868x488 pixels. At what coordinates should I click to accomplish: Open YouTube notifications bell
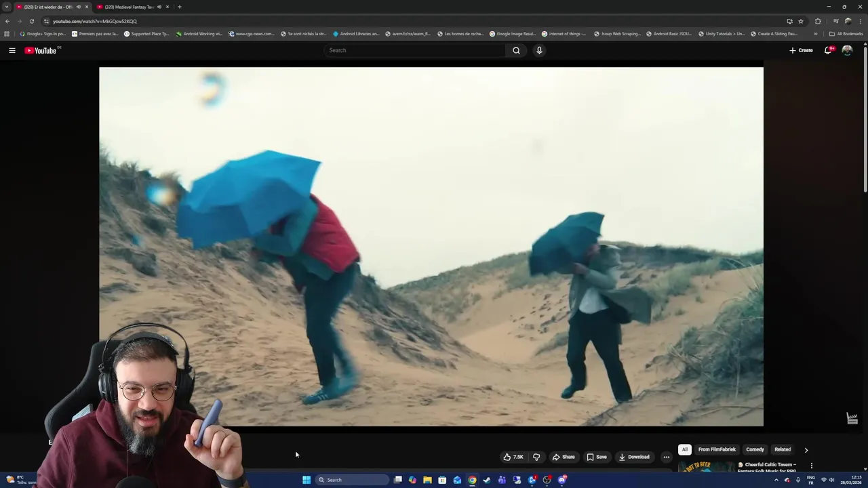(x=828, y=50)
